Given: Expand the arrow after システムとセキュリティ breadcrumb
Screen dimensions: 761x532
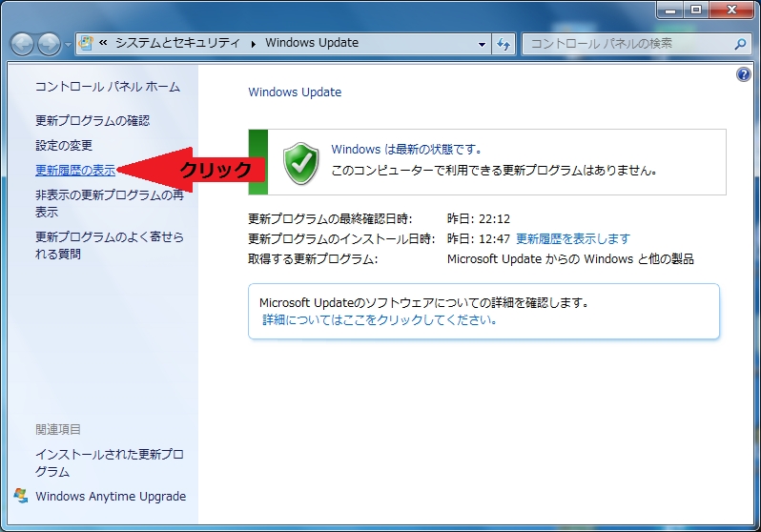Looking at the screenshot, I should tap(254, 44).
